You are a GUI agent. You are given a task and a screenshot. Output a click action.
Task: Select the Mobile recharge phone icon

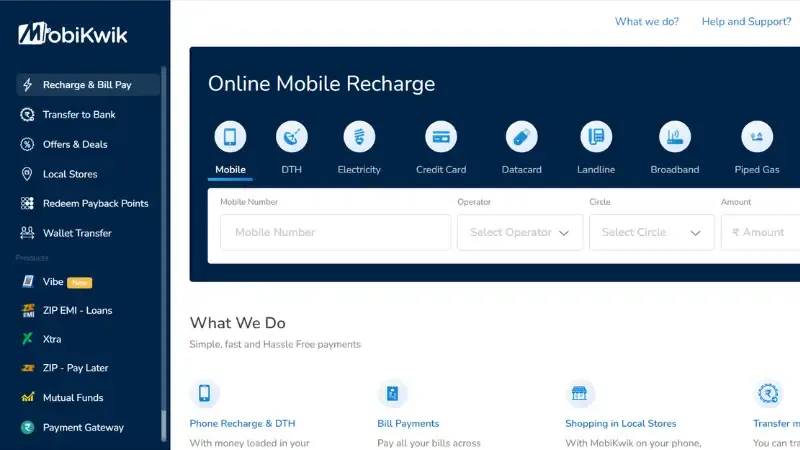230,137
